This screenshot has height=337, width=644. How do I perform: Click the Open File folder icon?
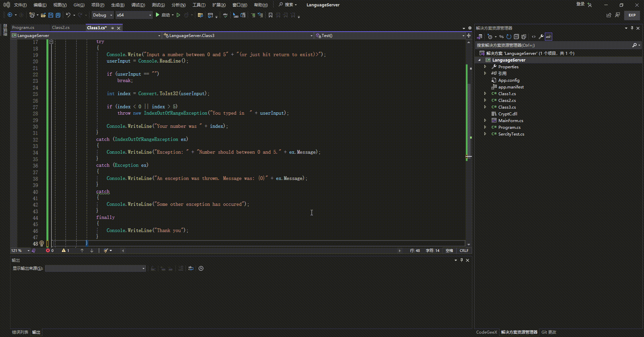[43, 15]
